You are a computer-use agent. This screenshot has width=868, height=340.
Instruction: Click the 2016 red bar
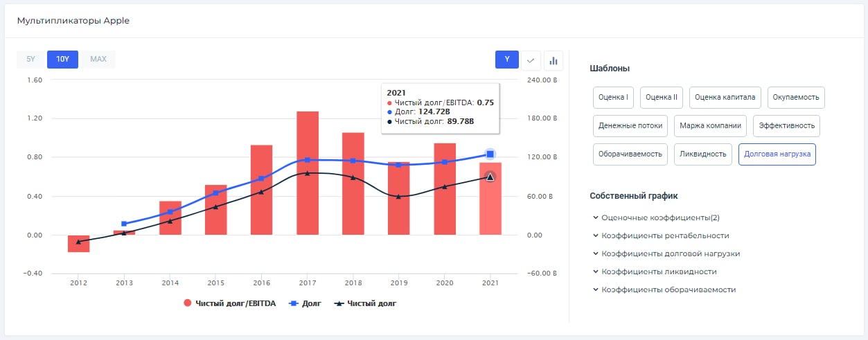pyautogui.click(x=262, y=190)
